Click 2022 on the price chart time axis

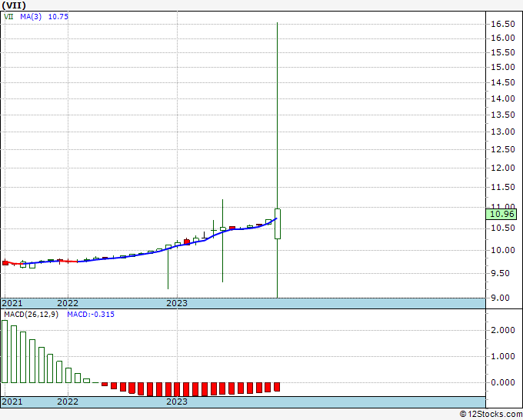(x=68, y=303)
